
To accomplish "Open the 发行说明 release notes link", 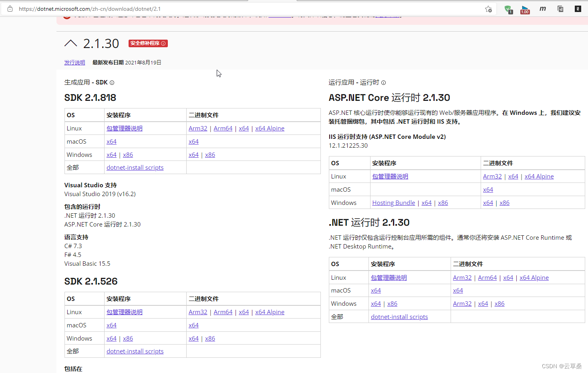I will (75, 62).
